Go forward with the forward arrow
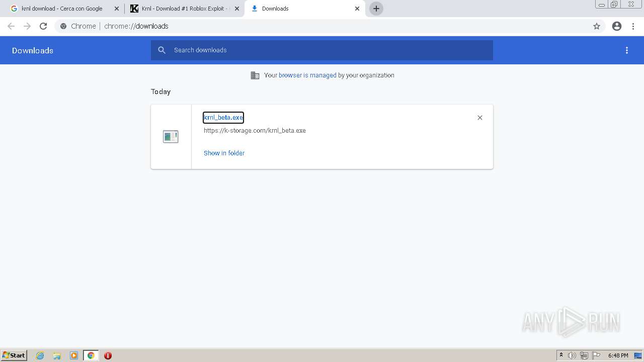The height and width of the screenshot is (362, 644). [x=27, y=26]
